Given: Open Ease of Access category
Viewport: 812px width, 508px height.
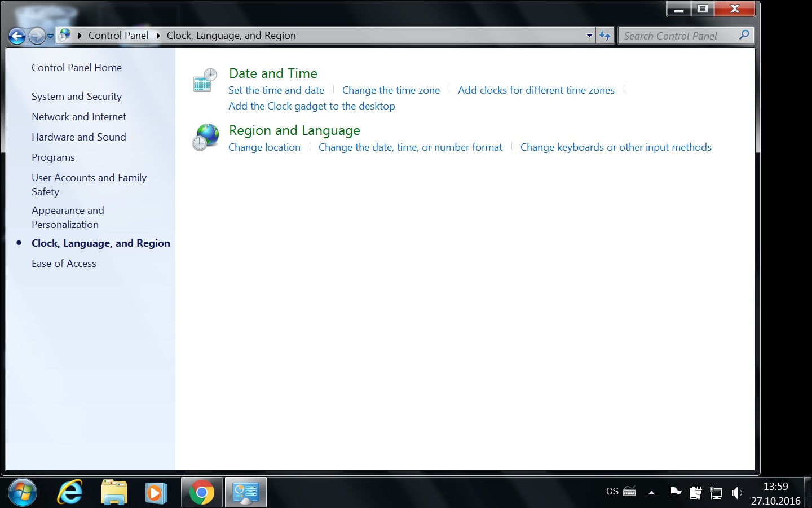Looking at the screenshot, I should (x=64, y=264).
